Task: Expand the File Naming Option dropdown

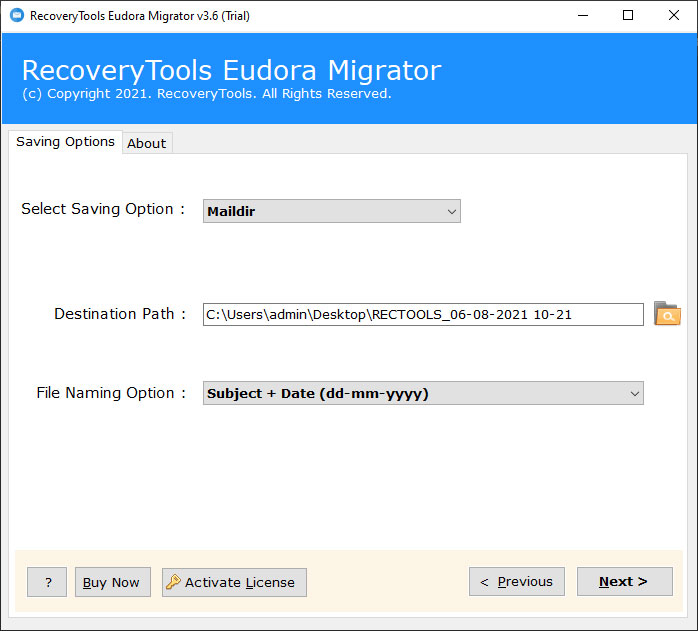Action: pos(423,393)
